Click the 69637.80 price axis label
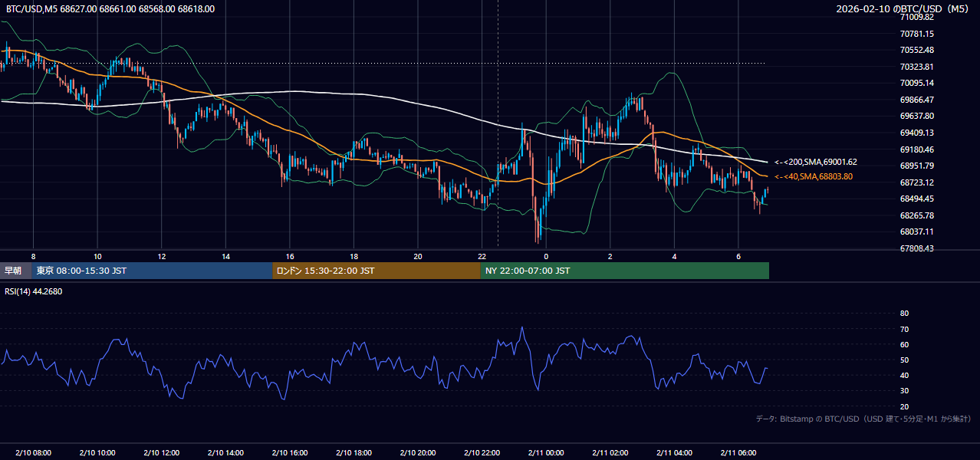980x460 pixels. point(917,116)
